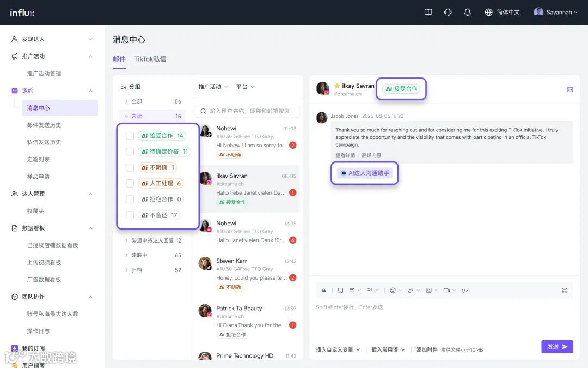The image size is (588, 368).
Task: Click the 数据看板 chart icon in sidebar
Action: coord(14,228)
